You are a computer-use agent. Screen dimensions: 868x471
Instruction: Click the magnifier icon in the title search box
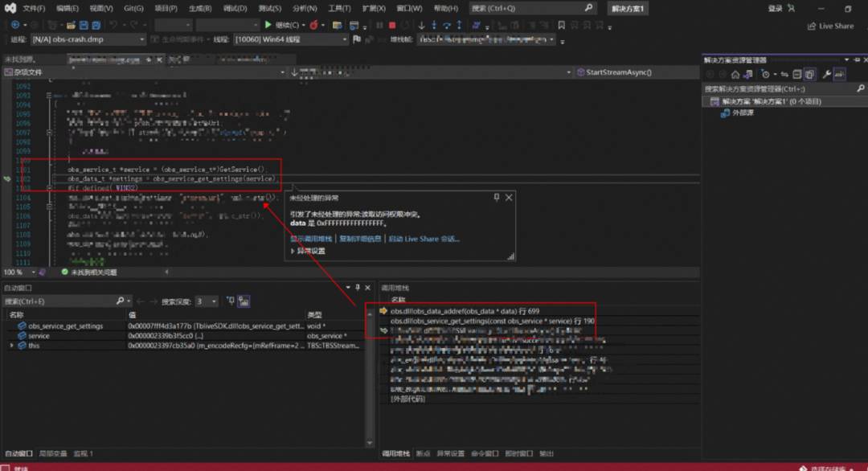(x=588, y=8)
